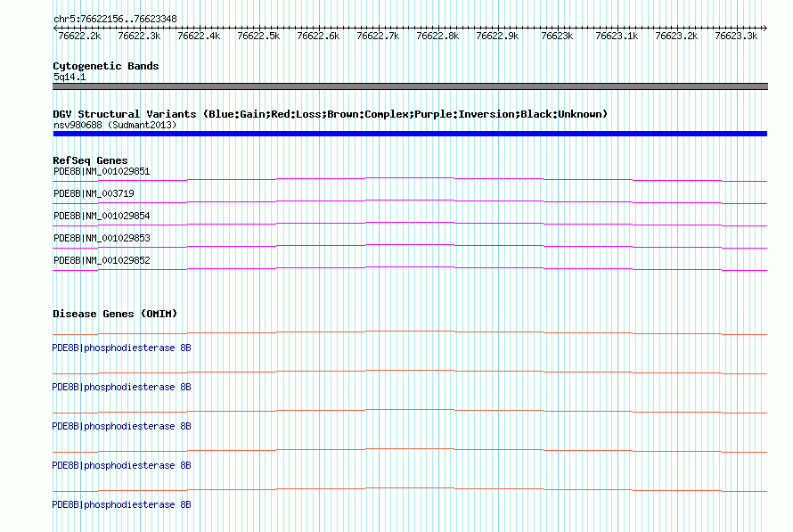Screen dimensions: 793x532
Task: Click the blue nsv980688 gain variant bar
Action: [410, 134]
